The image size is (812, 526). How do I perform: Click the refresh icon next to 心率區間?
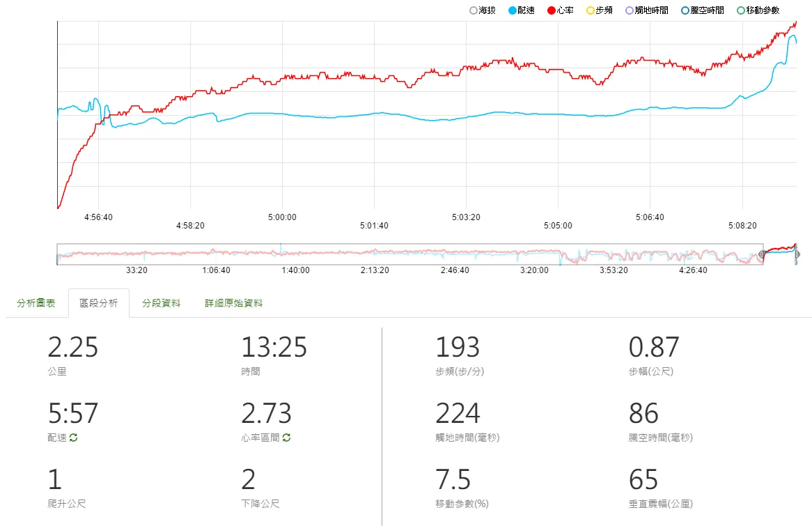point(286,438)
